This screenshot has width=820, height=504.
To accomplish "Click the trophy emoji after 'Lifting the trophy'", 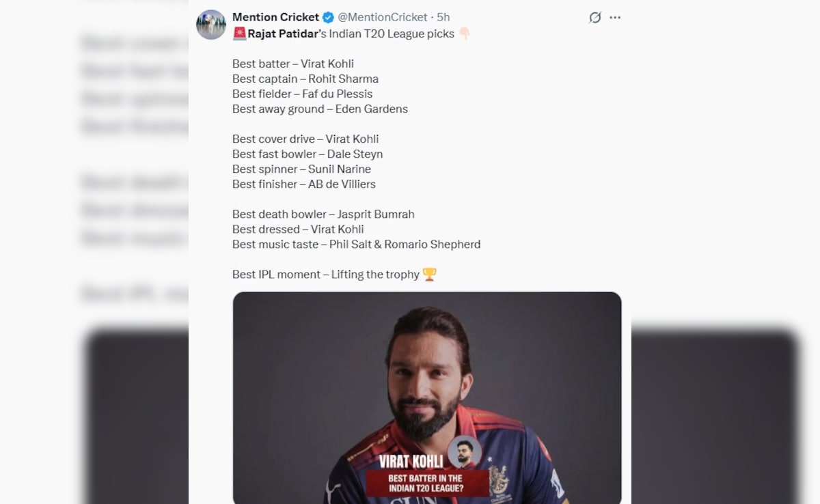I will coord(431,274).
